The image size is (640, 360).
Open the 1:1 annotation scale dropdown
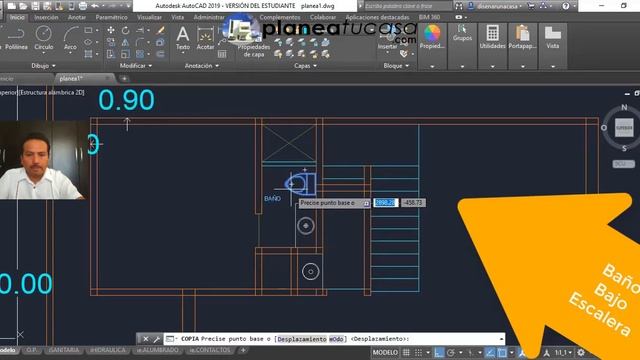pos(563,353)
